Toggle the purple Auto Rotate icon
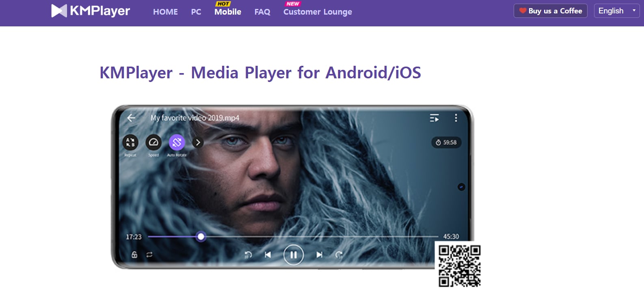Screen dimensions: 644x300 [177, 142]
